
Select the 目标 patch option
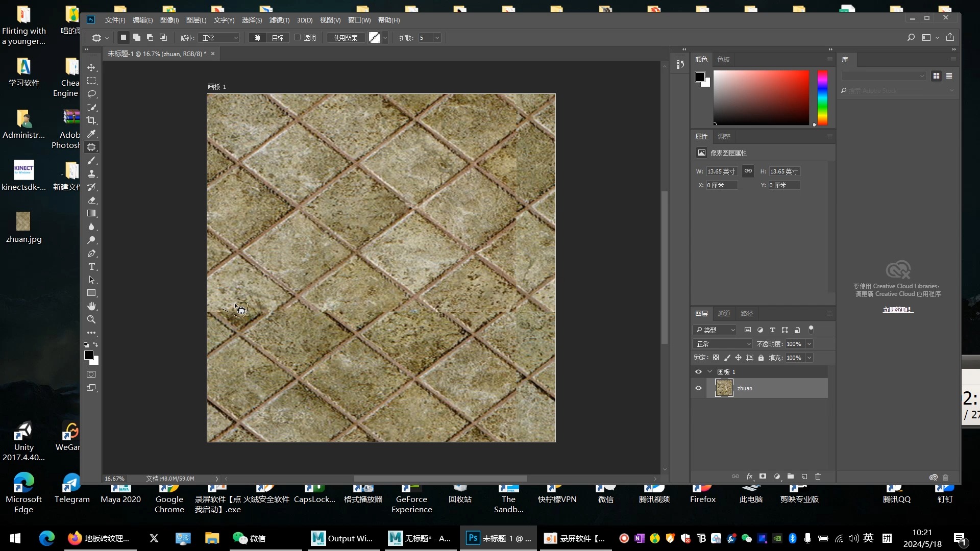(277, 38)
